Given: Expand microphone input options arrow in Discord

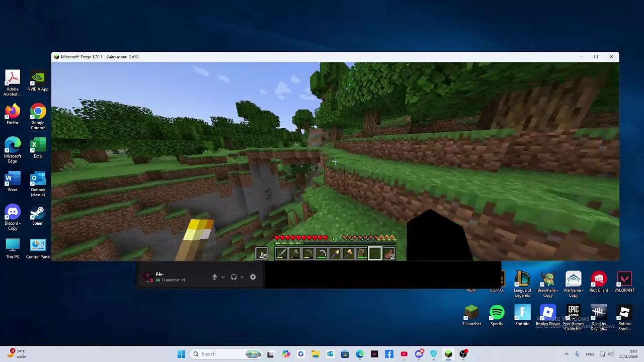Looking at the screenshot, I should (x=223, y=277).
